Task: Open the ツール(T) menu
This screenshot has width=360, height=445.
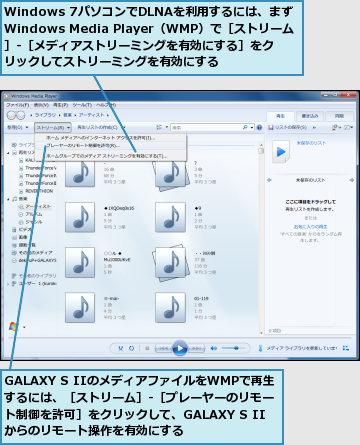Action: 82,105
